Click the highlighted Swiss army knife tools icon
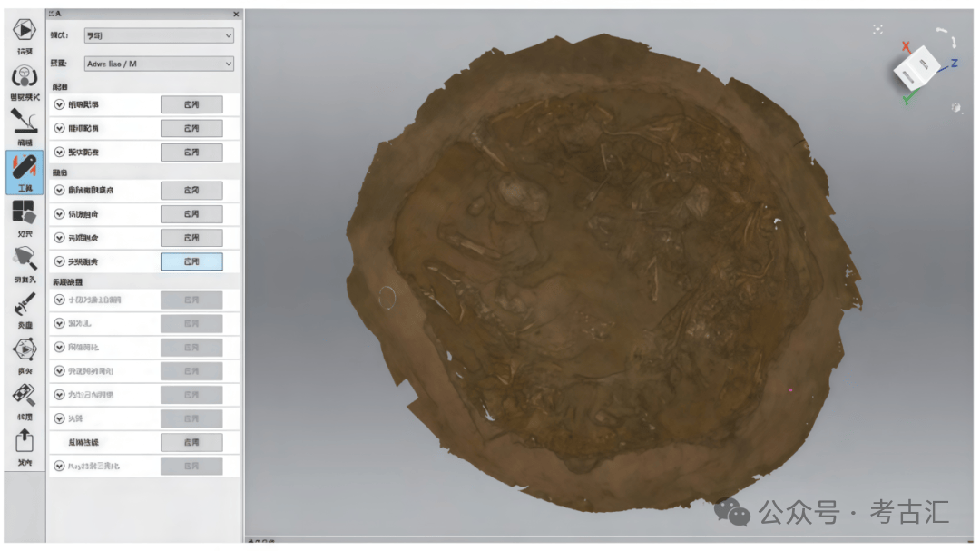Viewport: 980px width, 551px height. pos(24,166)
